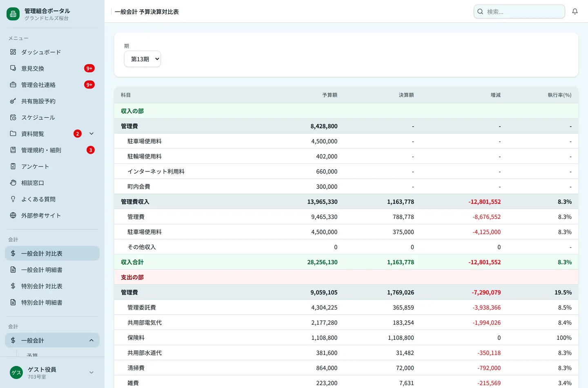
Task: Click the notification bell icon
Action: pyautogui.click(x=575, y=11)
